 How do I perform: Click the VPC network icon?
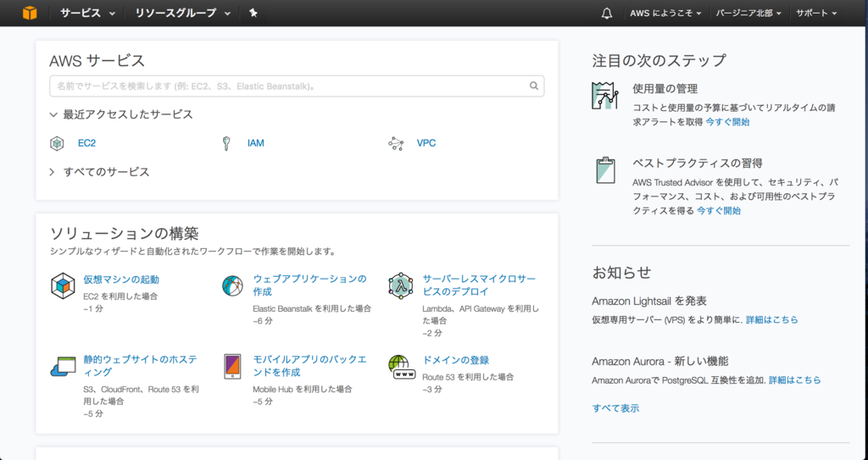click(396, 143)
